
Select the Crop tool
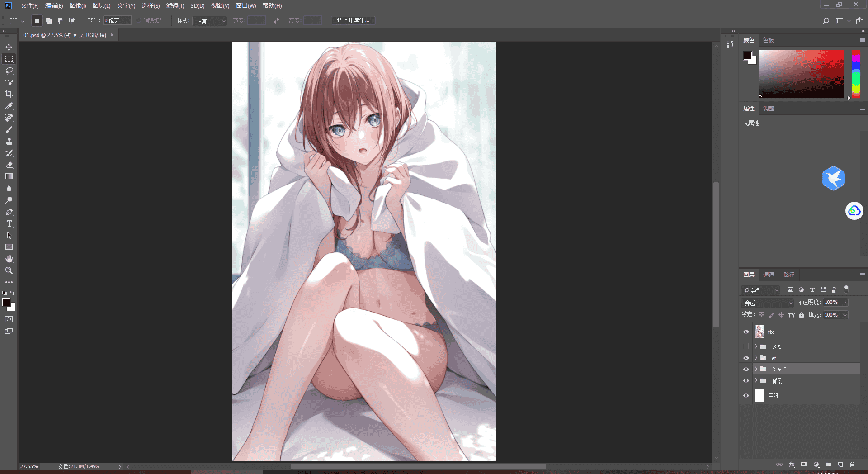point(9,94)
